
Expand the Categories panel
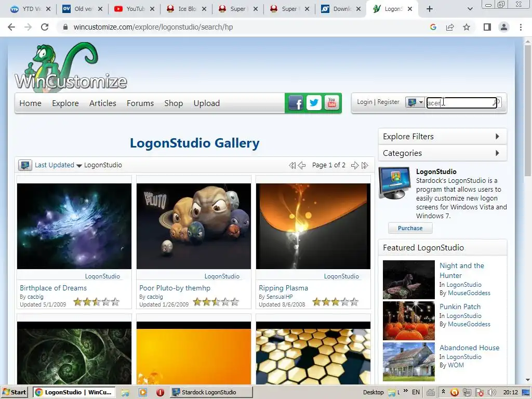tap(443, 153)
